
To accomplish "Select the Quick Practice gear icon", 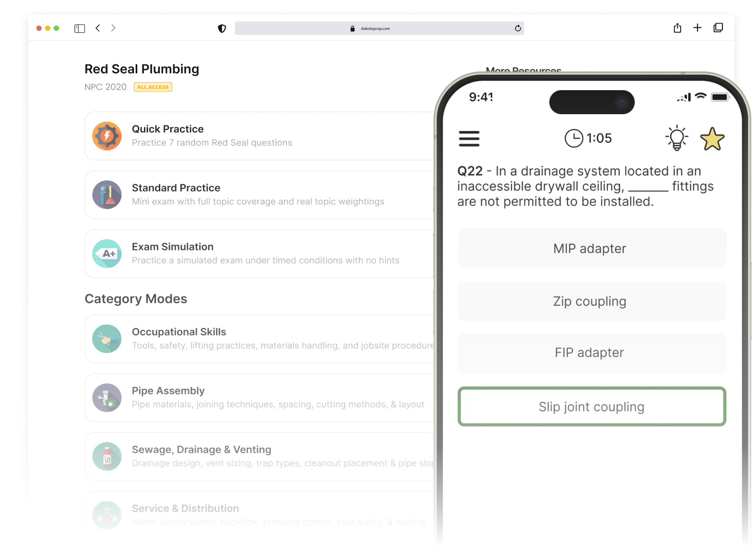I will point(106,136).
